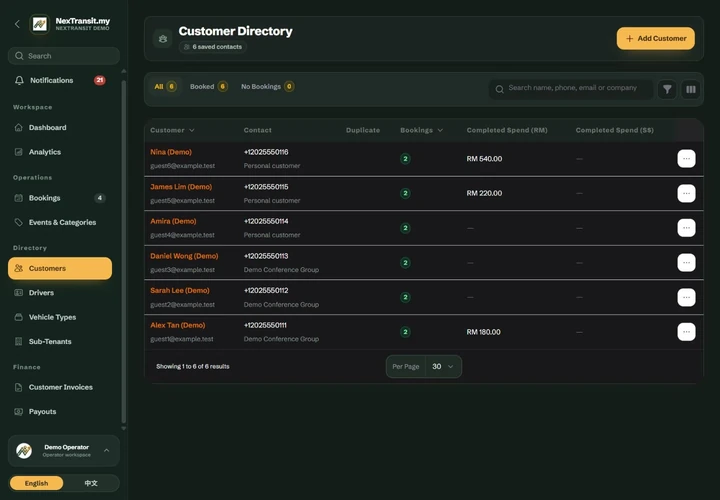Click the Customer Directory header icon
This screenshot has height=500, width=720.
click(163, 39)
